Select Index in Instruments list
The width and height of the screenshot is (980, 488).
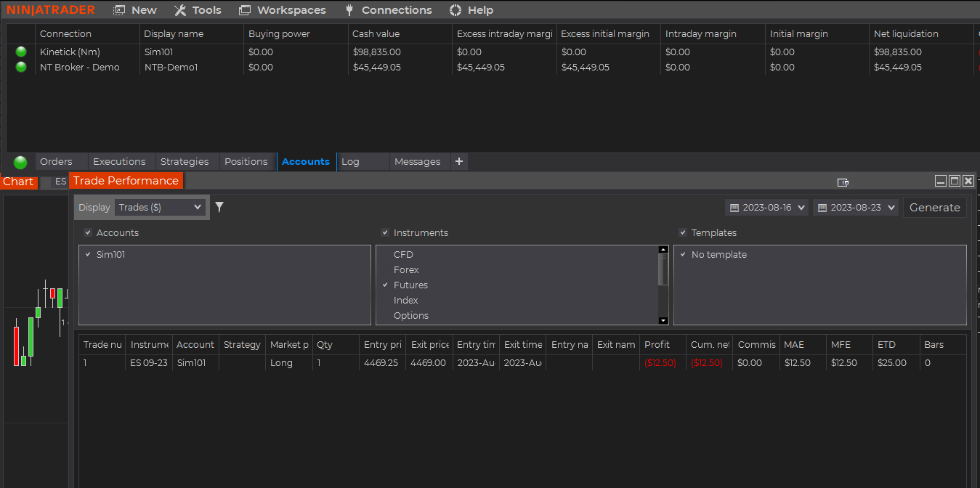[405, 300]
